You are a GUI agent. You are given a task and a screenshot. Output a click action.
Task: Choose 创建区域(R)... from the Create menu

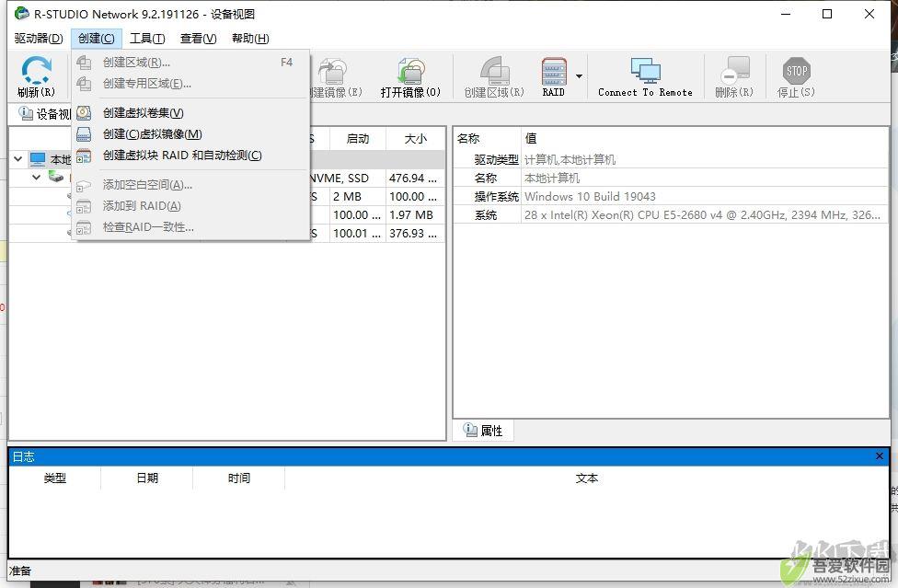point(190,63)
